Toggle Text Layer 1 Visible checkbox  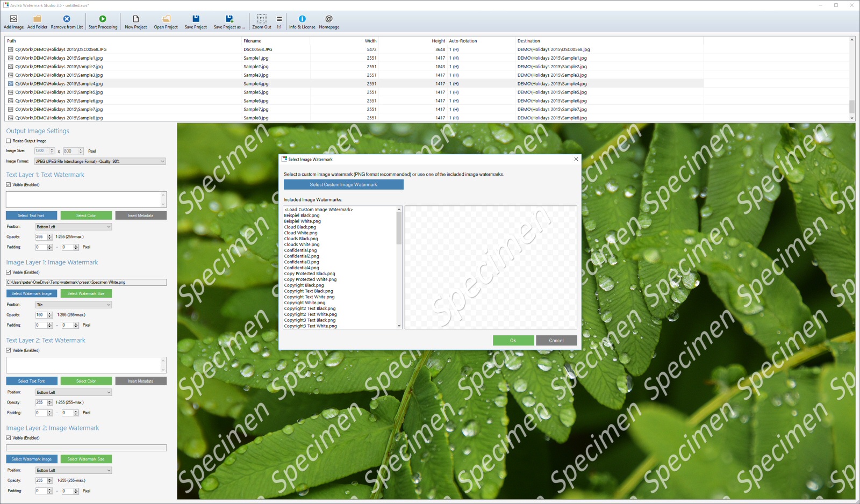click(x=9, y=185)
